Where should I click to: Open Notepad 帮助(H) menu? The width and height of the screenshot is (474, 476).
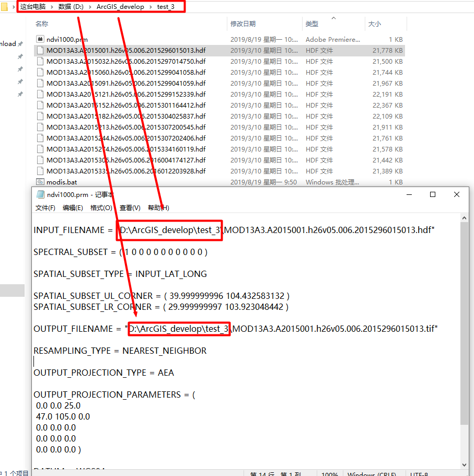(158, 207)
